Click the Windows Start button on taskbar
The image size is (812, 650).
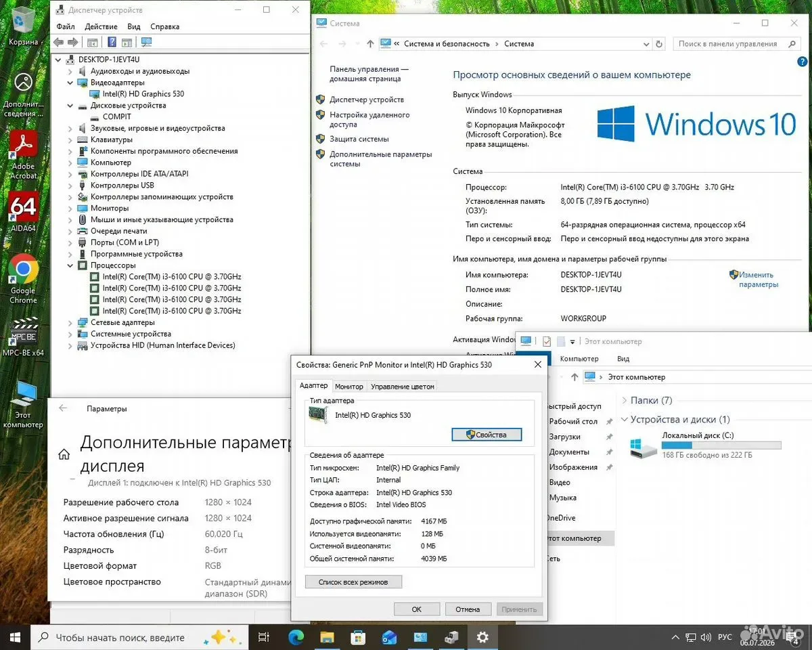[15, 637]
